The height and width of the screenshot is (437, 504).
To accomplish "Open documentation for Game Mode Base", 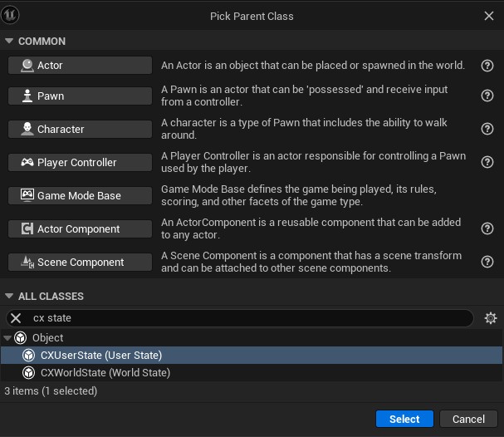I will pyautogui.click(x=487, y=195).
